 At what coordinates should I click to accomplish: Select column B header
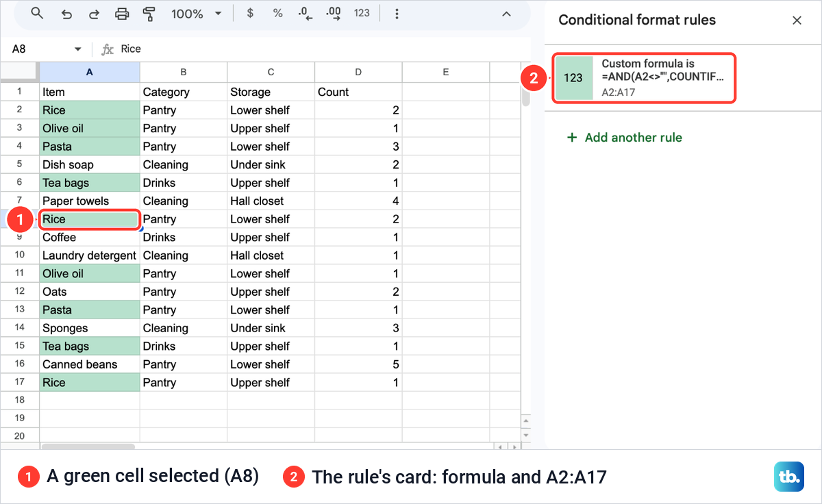184,72
